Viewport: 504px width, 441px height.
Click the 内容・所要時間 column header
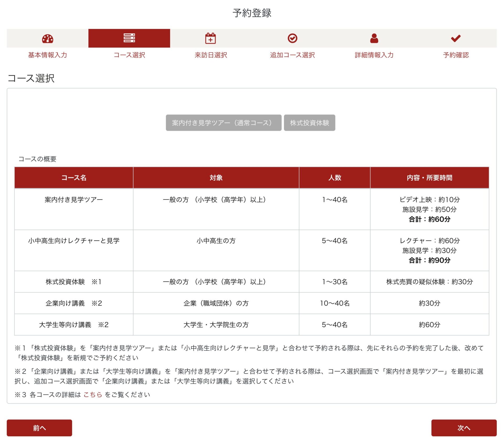point(429,178)
